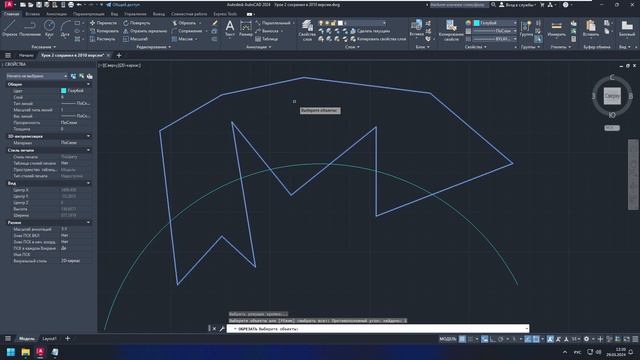The image size is (640, 360).
Task: Switch to the Начало document tab
Action: 26,55
